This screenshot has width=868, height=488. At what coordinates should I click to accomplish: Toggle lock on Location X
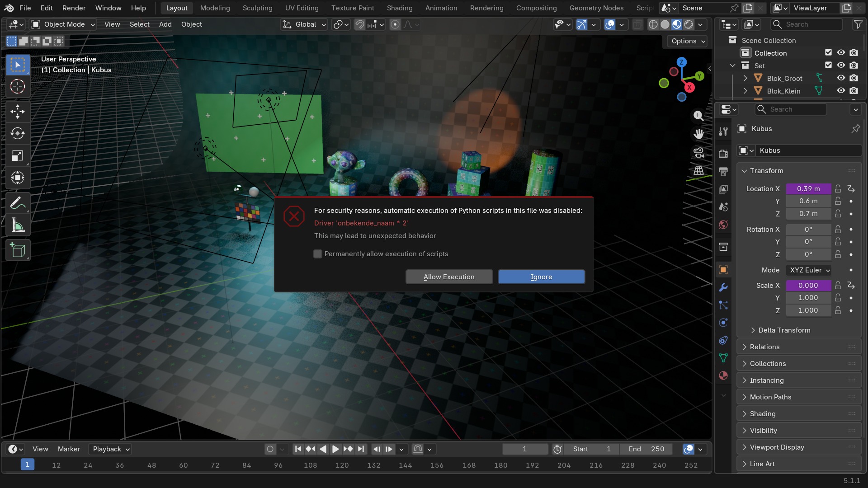pos(838,189)
